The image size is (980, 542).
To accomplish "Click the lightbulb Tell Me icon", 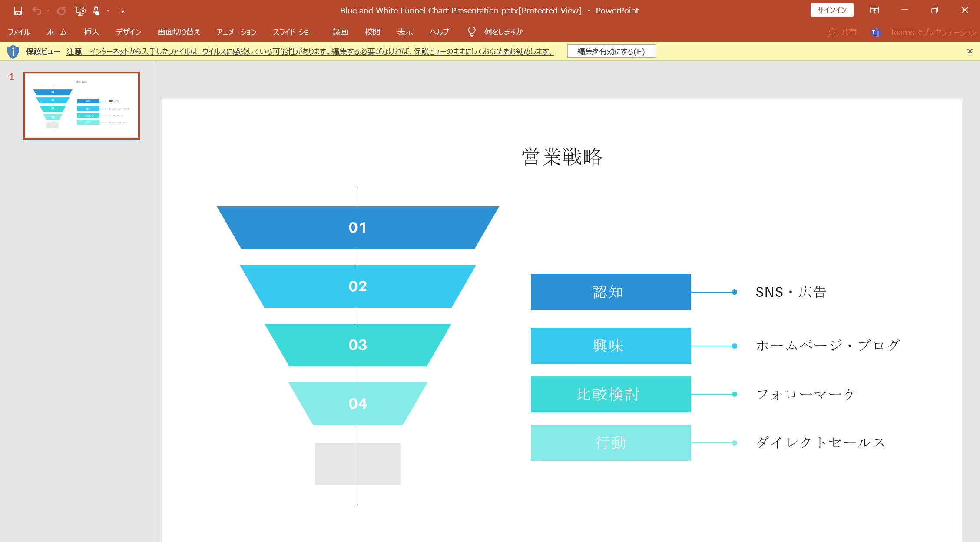I will click(x=471, y=32).
